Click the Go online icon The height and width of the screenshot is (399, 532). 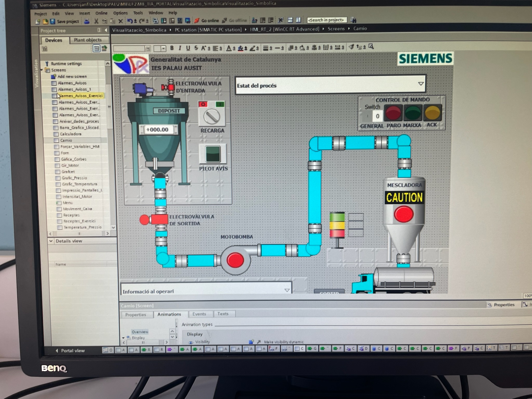point(197,21)
